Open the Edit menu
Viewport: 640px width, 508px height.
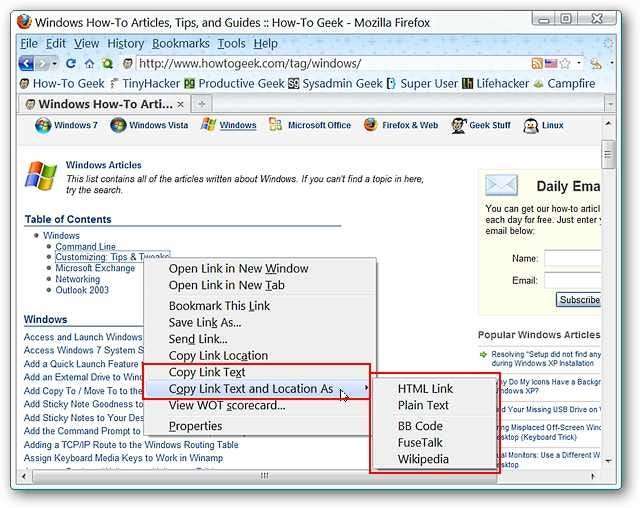pos(56,44)
